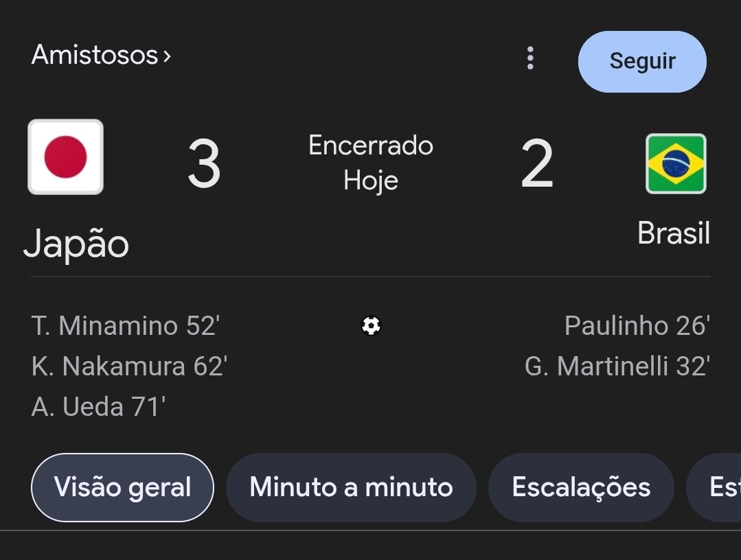
Task: Tap the soccer ball goals icon
Action: [371, 326]
